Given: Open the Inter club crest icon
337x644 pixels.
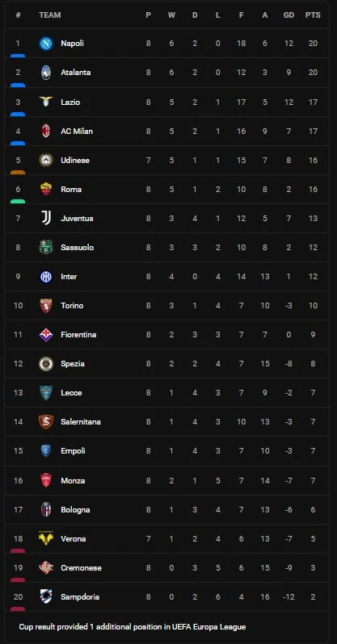Looking at the screenshot, I should tap(46, 277).
